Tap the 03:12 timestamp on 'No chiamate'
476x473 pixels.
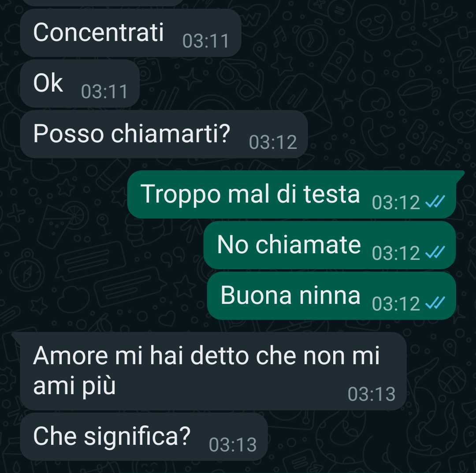pyautogui.click(x=396, y=253)
